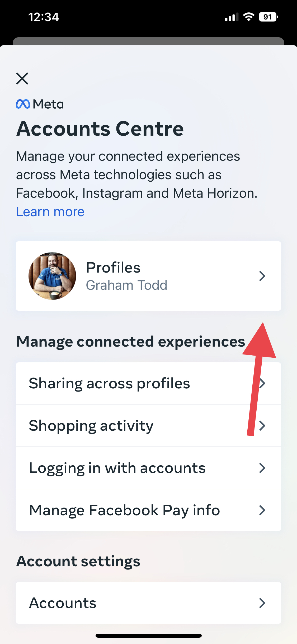Open the Profiles row
Screen dimensions: 297x644
point(148,276)
